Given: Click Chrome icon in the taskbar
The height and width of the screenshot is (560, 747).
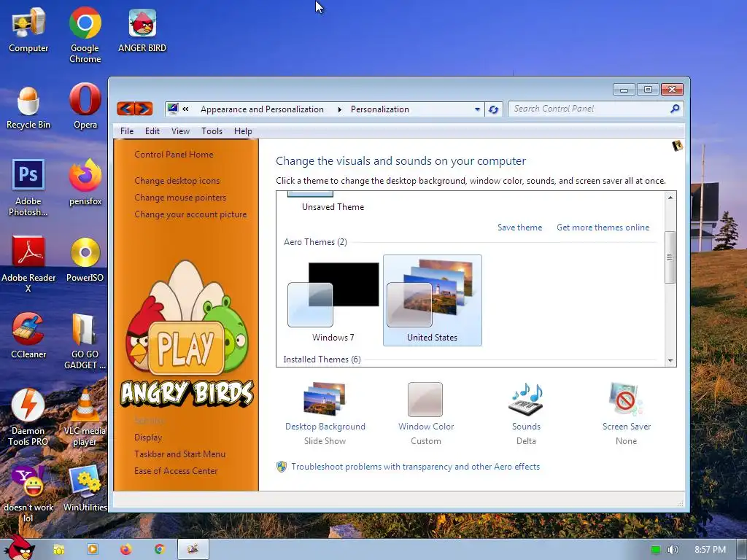Looking at the screenshot, I should click(159, 550).
